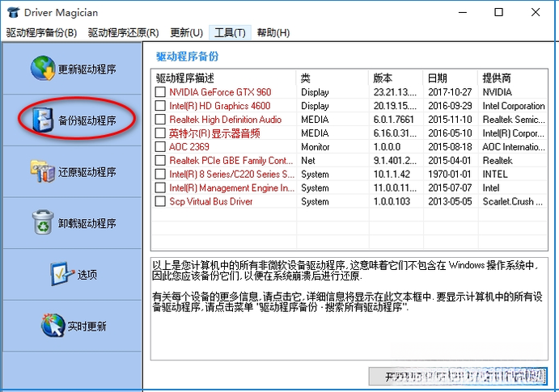Tick checkbox for Intel(R) HD Graphics 4600
Screen dimensions: 559x392
pyautogui.click(x=160, y=106)
